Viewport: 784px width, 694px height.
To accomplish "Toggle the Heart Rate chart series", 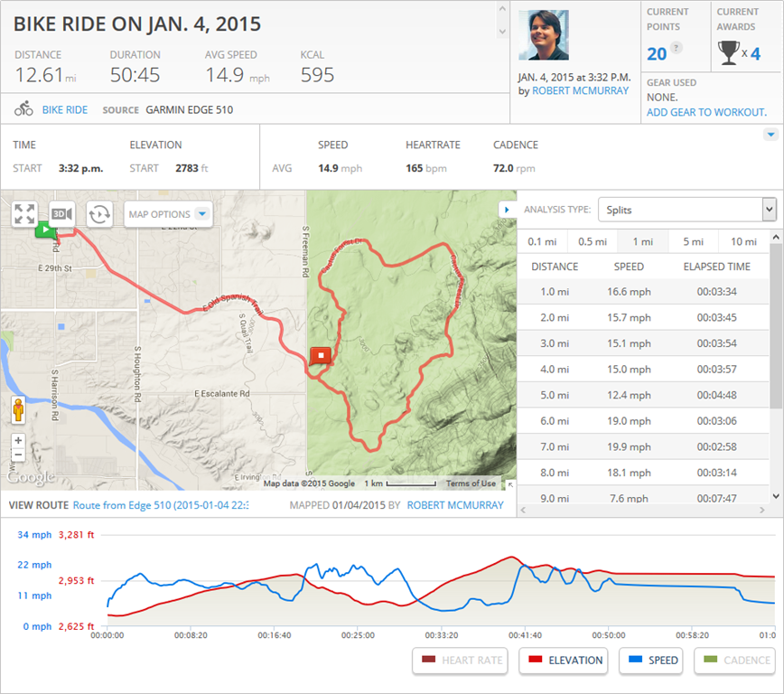I will pyautogui.click(x=462, y=661).
